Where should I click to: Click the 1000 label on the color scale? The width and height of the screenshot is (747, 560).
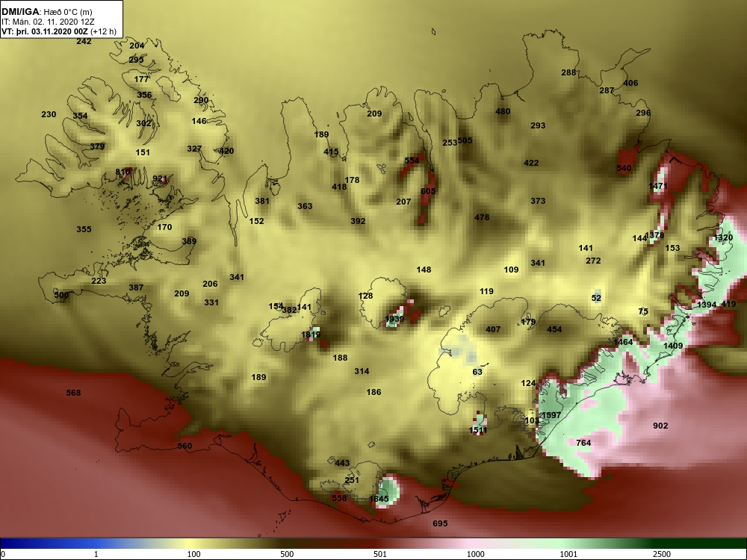(x=475, y=554)
